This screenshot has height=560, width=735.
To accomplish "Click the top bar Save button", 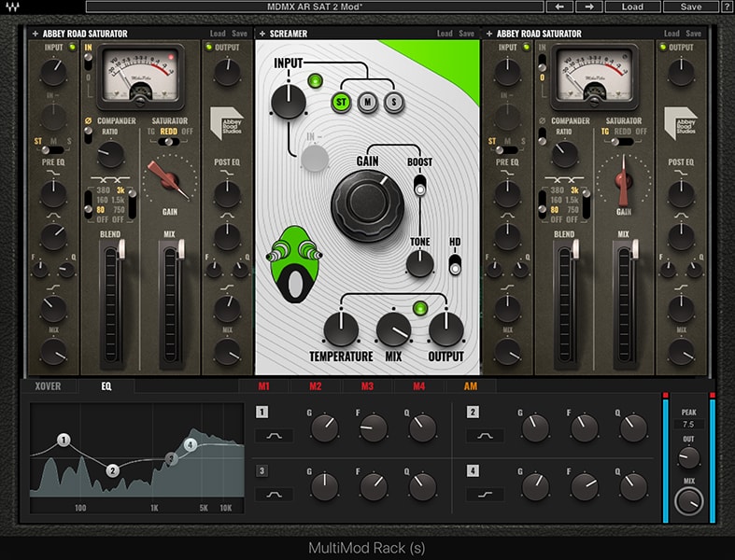I will [691, 7].
